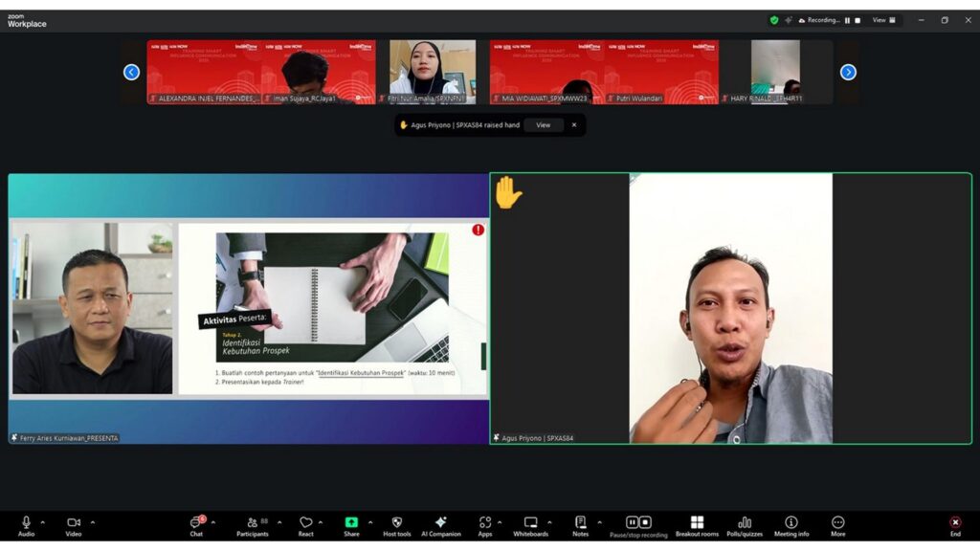The width and height of the screenshot is (980, 551).
Task: Click View on raised hand notification
Action: coord(544,125)
